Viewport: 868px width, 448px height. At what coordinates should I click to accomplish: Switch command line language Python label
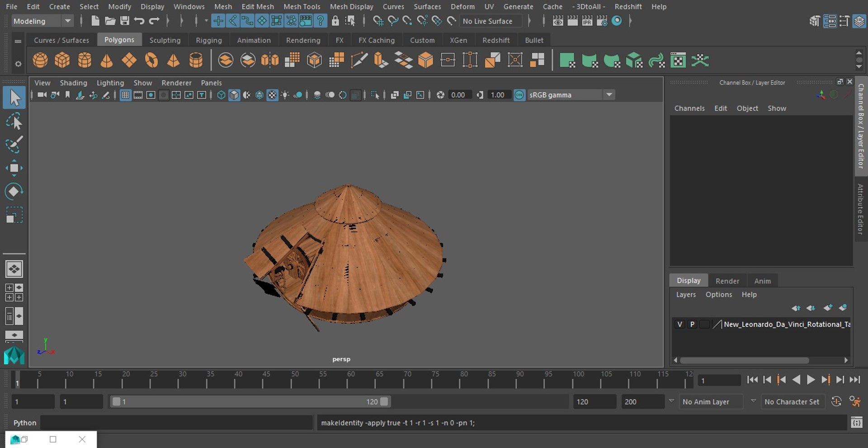click(x=24, y=423)
